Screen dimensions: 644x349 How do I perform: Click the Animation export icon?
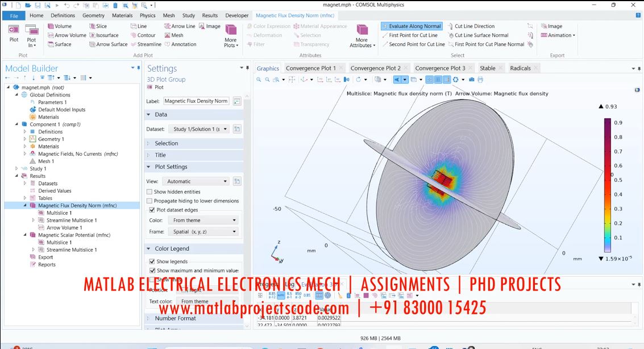[544, 35]
